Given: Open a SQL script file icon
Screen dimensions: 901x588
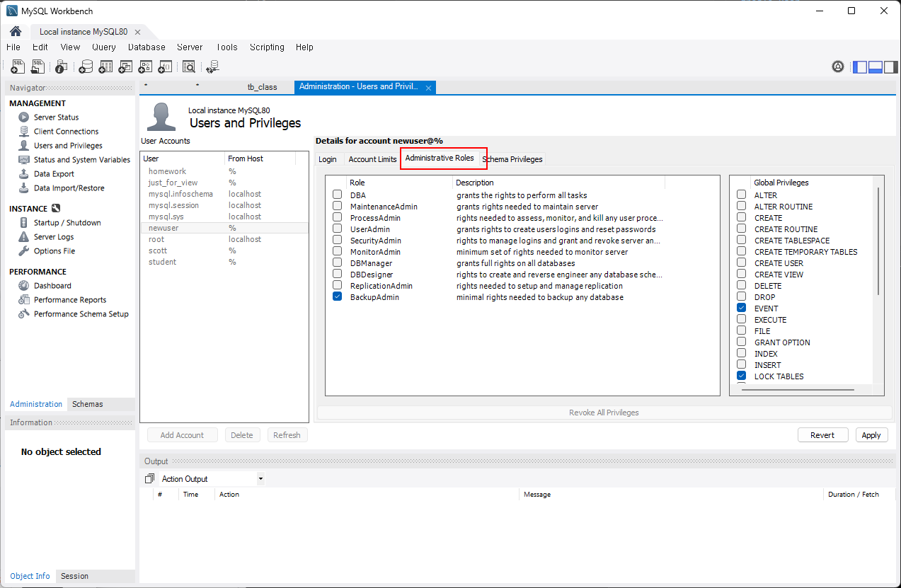Looking at the screenshot, I should tap(38, 67).
